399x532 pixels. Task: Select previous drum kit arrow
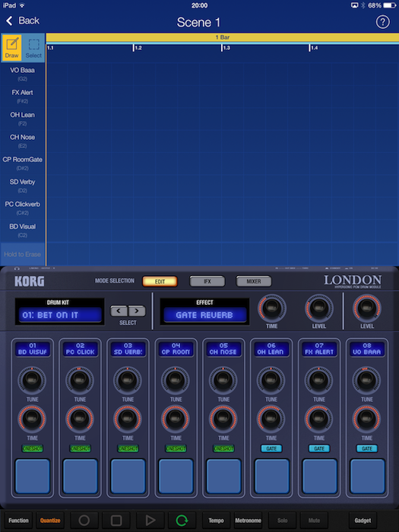pyautogui.click(x=119, y=311)
